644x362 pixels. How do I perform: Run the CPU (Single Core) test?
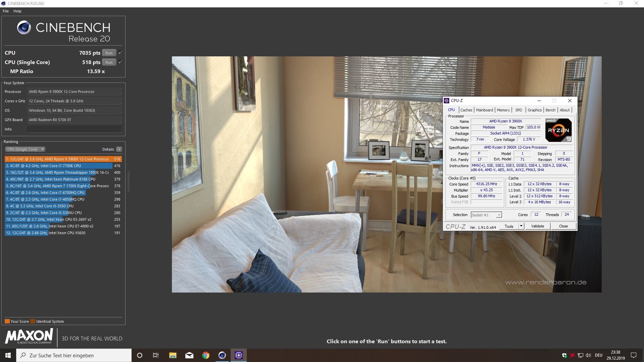[109, 62]
